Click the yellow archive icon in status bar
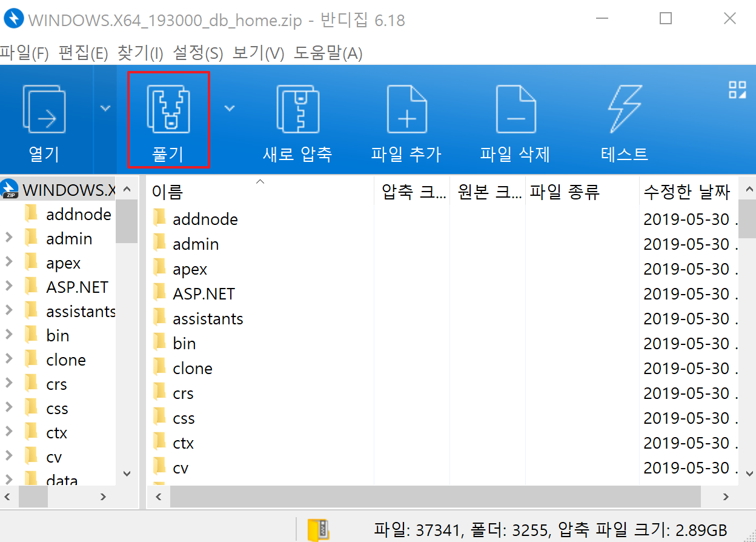756x542 pixels. pos(318,529)
